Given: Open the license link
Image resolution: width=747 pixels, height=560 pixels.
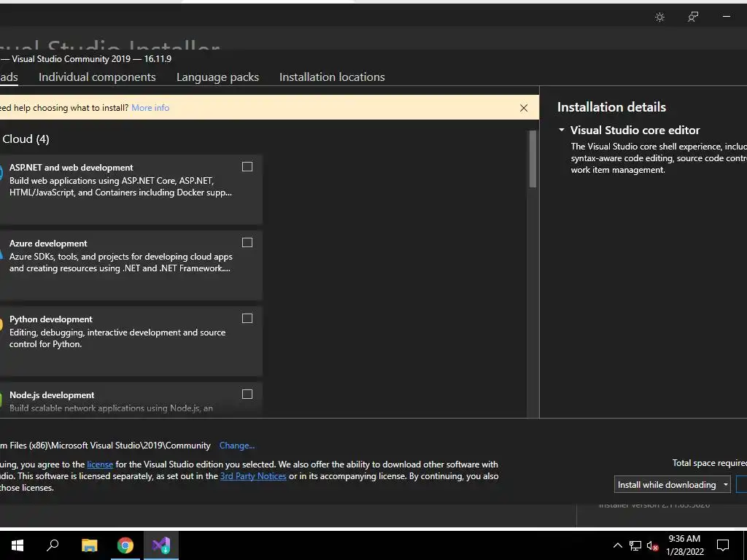Looking at the screenshot, I should pos(100,464).
